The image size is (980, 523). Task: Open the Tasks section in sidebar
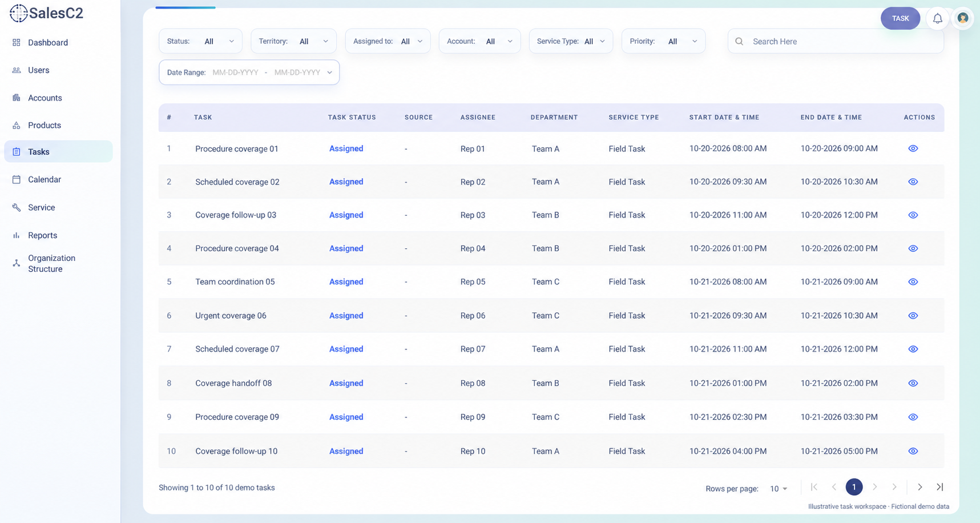coord(58,152)
